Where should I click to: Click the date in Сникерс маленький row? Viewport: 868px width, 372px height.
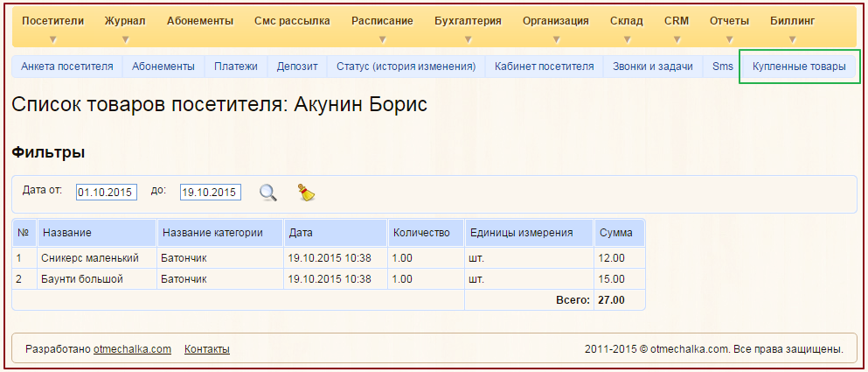tap(336, 258)
